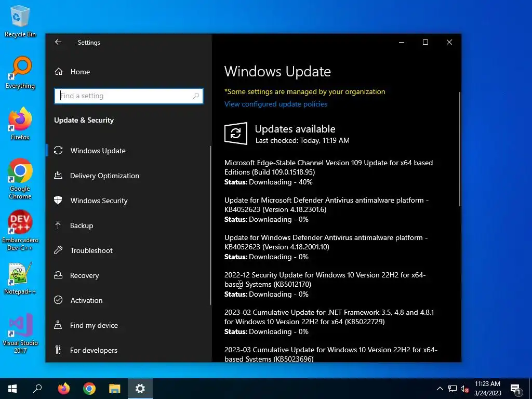Click the muted volume icon in tray
This screenshot has width=532, height=399.
(465, 389)
